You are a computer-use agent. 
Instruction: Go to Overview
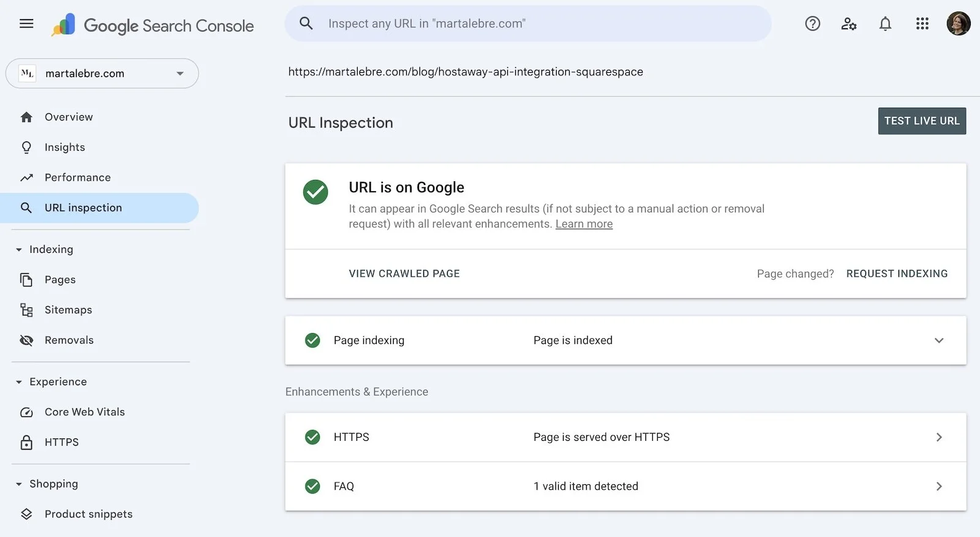pos(69,117)
